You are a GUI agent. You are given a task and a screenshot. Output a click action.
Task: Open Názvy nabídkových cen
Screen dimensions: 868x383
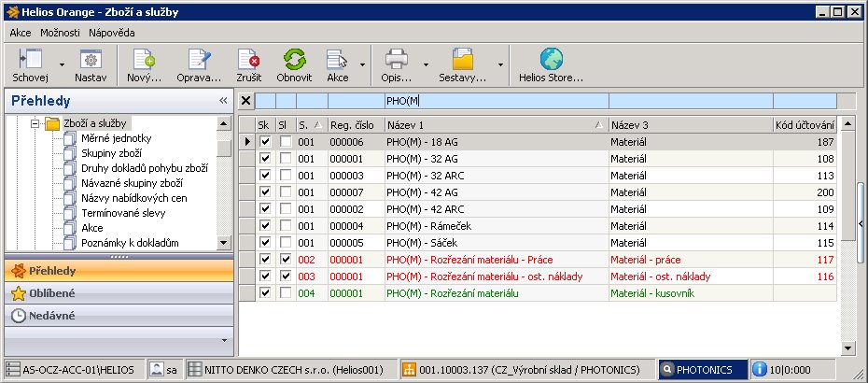pos(134,198)
